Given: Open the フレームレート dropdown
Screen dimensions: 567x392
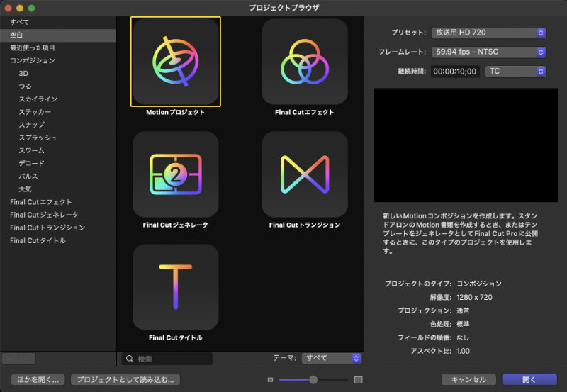Looking at the screenshot, I should [488, 52].
